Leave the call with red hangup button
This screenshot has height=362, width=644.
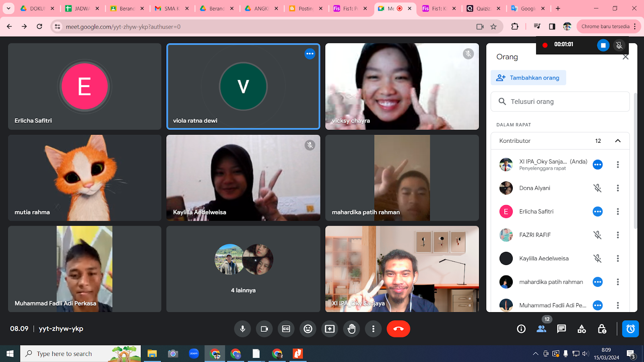[x=398, y=329]
